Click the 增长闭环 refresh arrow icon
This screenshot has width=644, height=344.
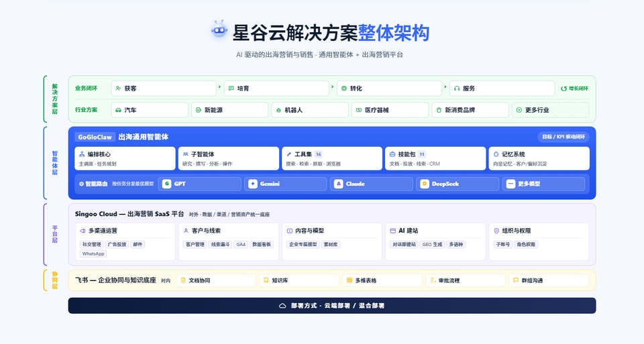point(564,89)
